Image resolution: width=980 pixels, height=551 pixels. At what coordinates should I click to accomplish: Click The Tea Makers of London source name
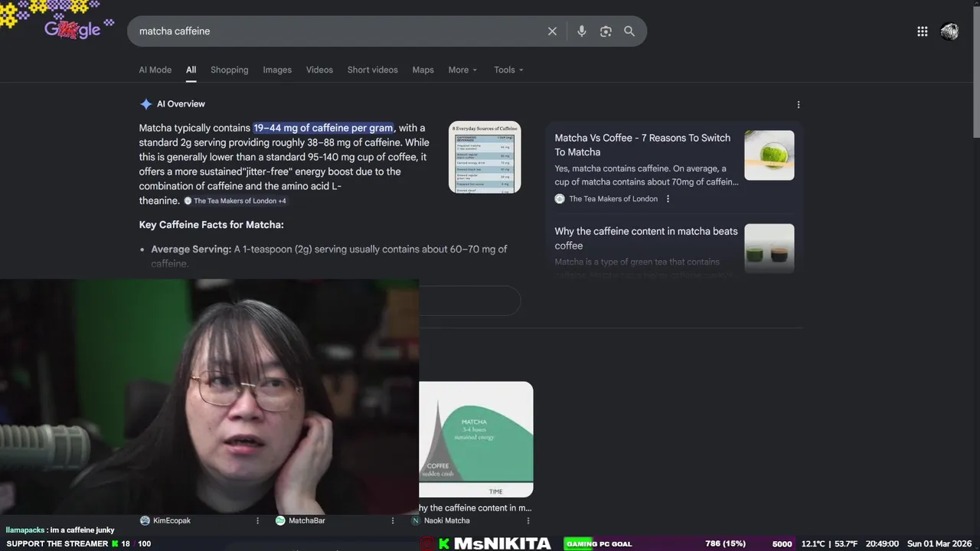coord(613,199)
